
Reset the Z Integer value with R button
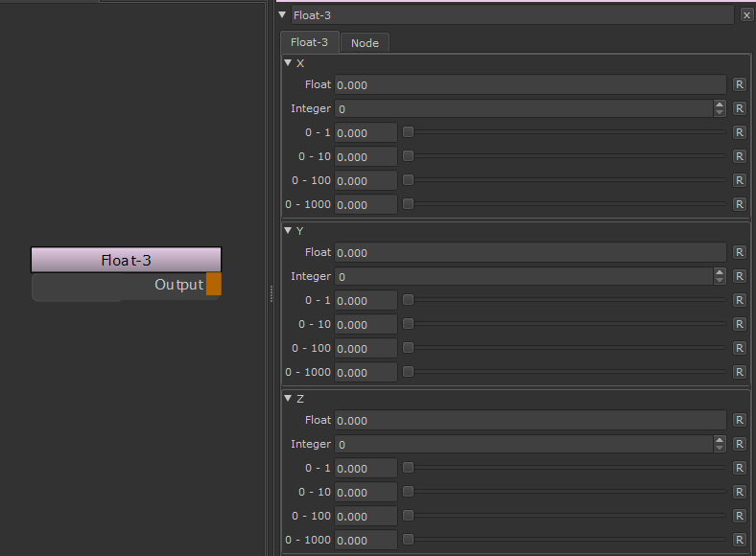pos(739,444)
